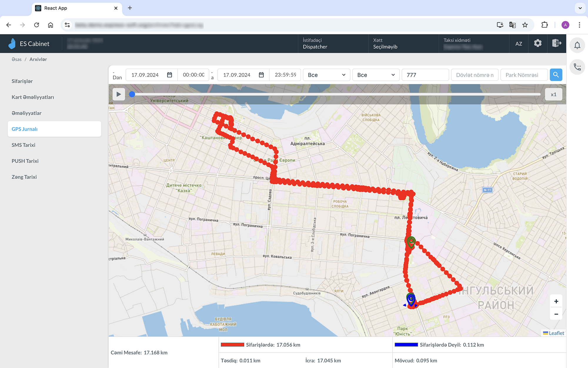The width and height of the screenshot is (588, 368).
Task: Click the green marker near Погранична street
Action: click(x=411, y=242)
